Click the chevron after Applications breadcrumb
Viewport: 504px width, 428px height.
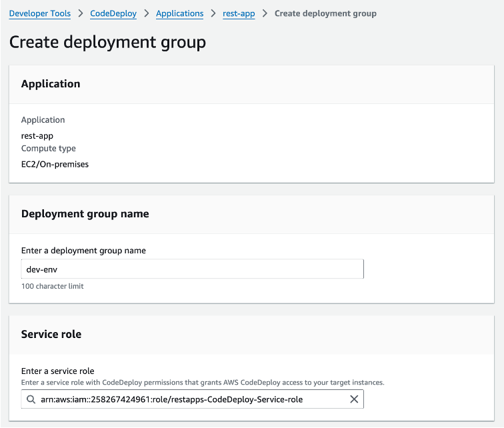[213, 13]
